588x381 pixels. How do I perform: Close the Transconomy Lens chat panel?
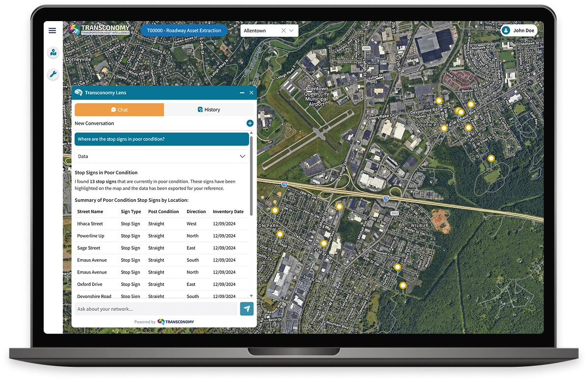pyautogui.click(x=252, y=93)
